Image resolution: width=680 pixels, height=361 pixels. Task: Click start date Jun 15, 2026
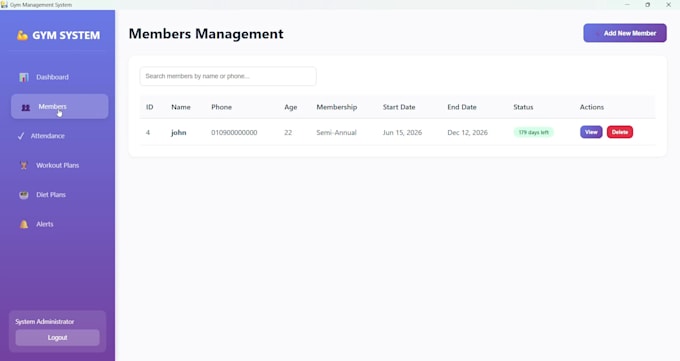click(x=402, y=132)
